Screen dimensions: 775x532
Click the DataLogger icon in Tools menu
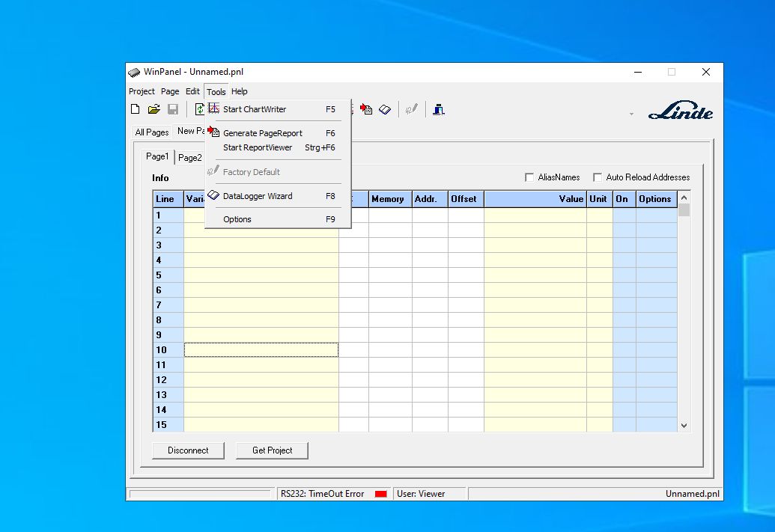(x=213, y=195)
